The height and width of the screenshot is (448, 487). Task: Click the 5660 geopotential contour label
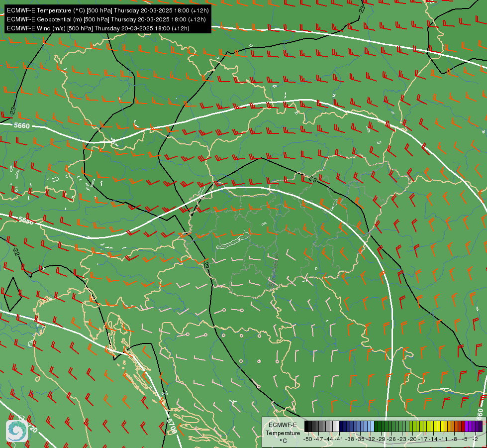click(22, 125)
